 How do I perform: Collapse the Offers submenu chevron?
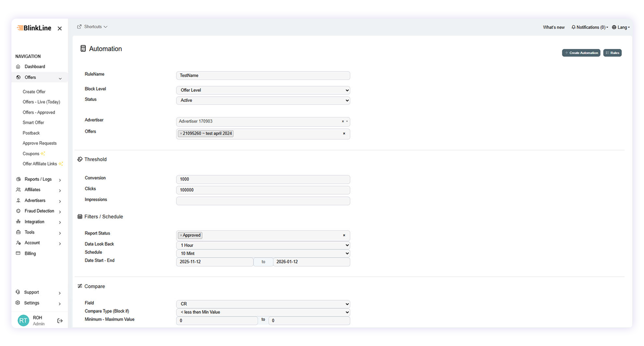pos(60,78)
